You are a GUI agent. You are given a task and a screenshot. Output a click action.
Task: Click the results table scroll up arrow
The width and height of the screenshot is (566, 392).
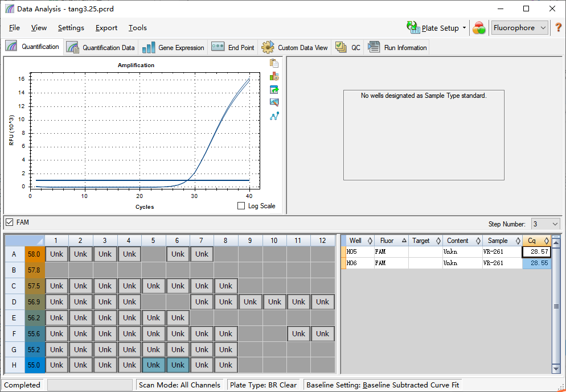[x=556, y=242]
